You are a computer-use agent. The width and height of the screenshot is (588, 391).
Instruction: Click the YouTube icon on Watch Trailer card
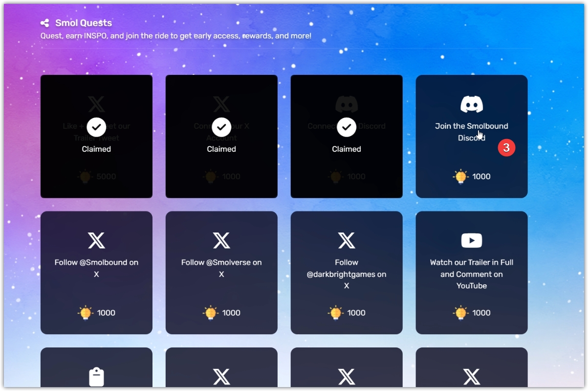point(472,240)
